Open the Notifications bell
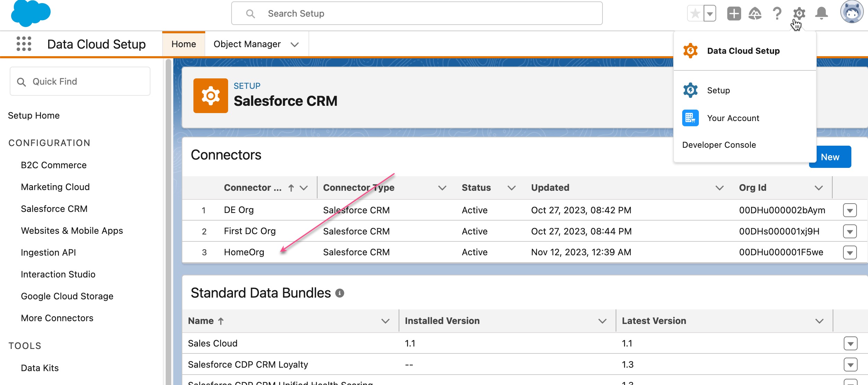Screen dimensions: 868x385 pyautogui.click(x=821, y=14)
